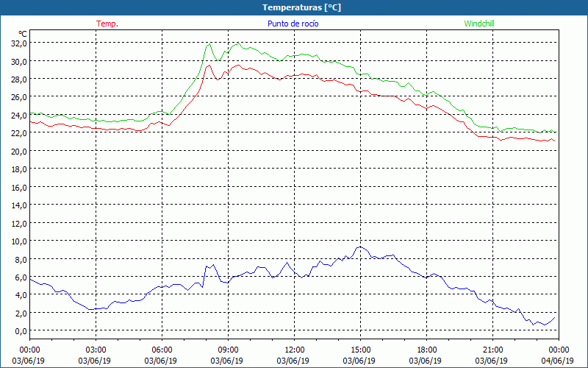Click the '09:00' time axis label

[x=228, y=350]
